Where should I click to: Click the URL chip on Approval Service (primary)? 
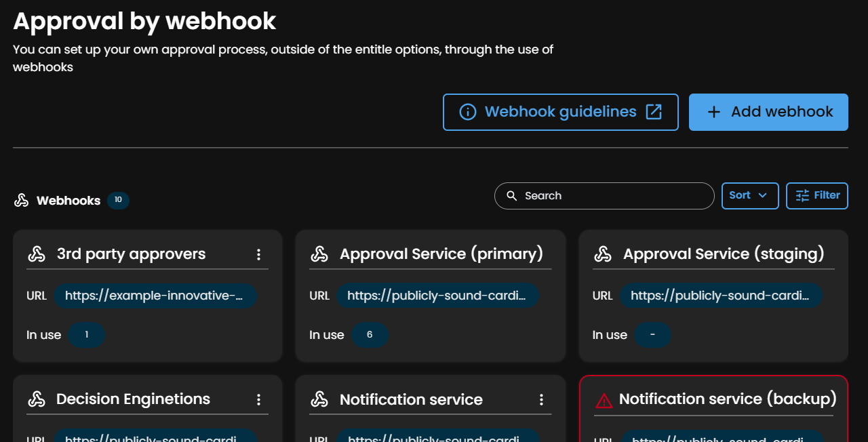437,296
